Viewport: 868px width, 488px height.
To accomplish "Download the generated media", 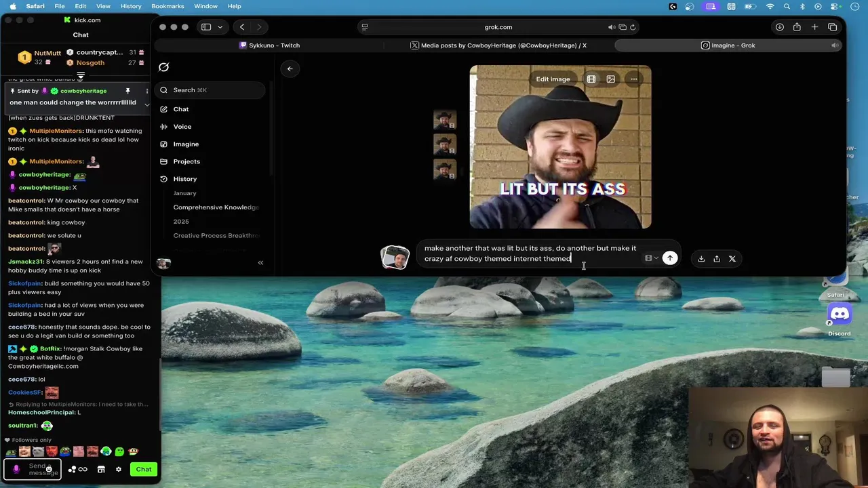I will click(701, 259).
